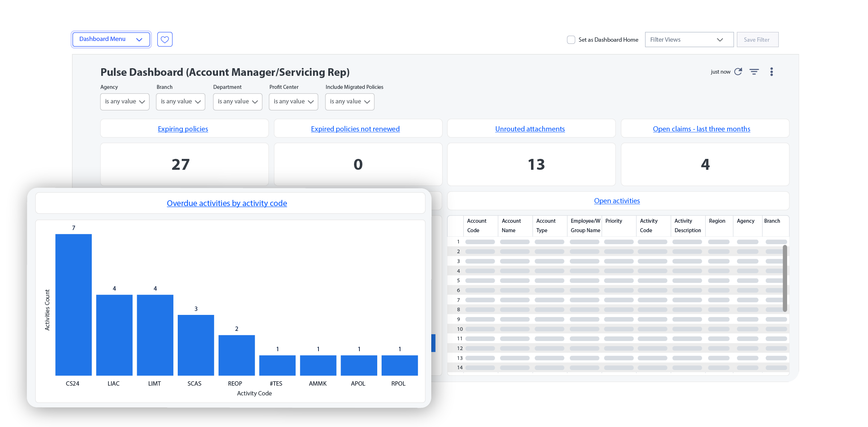Open the Expiring policies link
This screenshot has width=868, height=427.
pos(183,129)
